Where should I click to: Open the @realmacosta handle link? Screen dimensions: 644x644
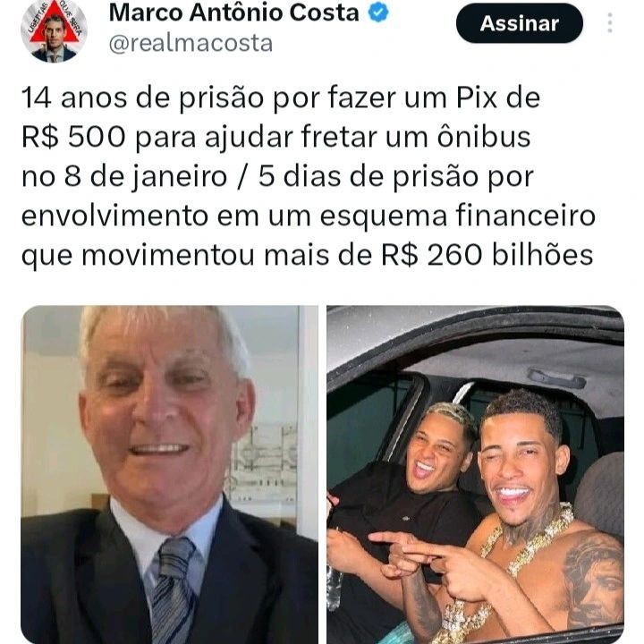coord(191,43)
